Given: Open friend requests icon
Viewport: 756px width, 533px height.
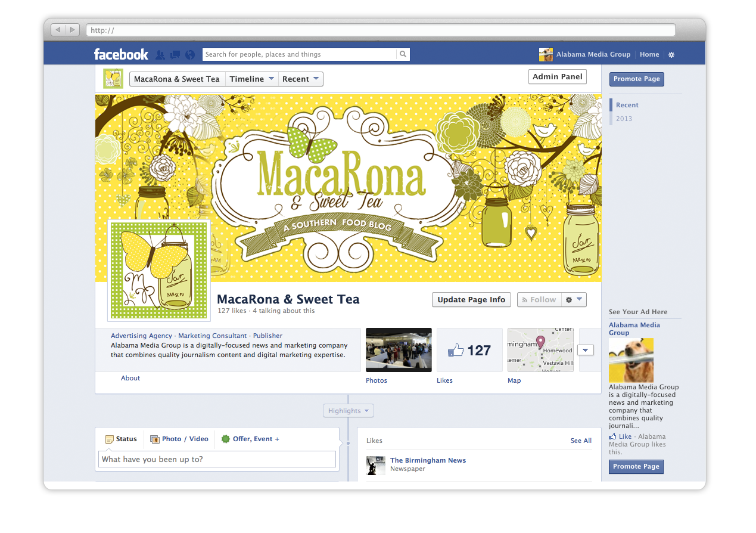Looking at the screenshot, I should pos(160,55).
